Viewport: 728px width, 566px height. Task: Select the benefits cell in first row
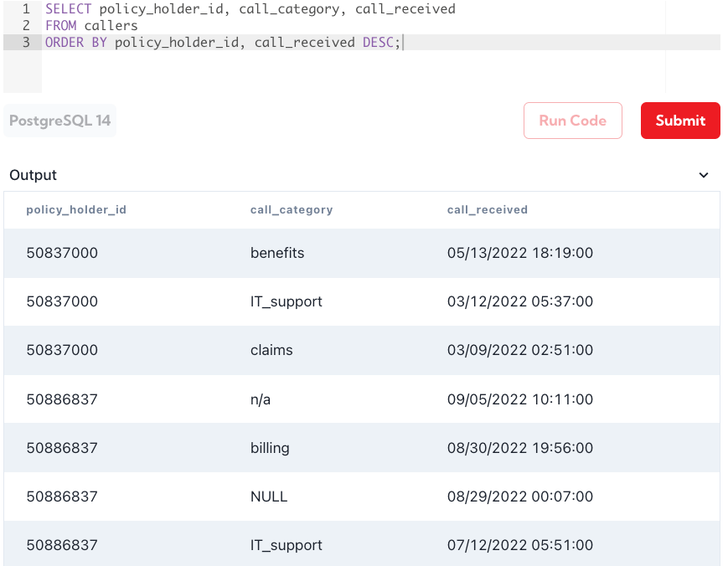[277, 253]
